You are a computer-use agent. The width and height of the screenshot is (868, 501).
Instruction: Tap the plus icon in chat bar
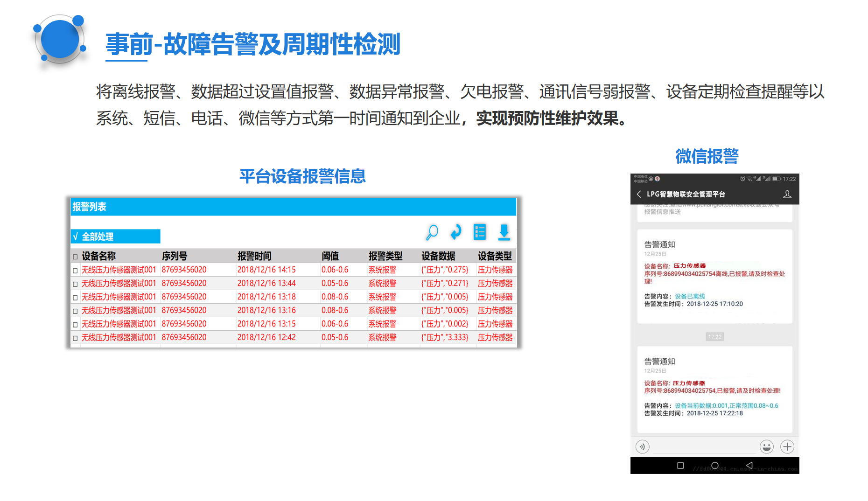(x=787, y=447)
